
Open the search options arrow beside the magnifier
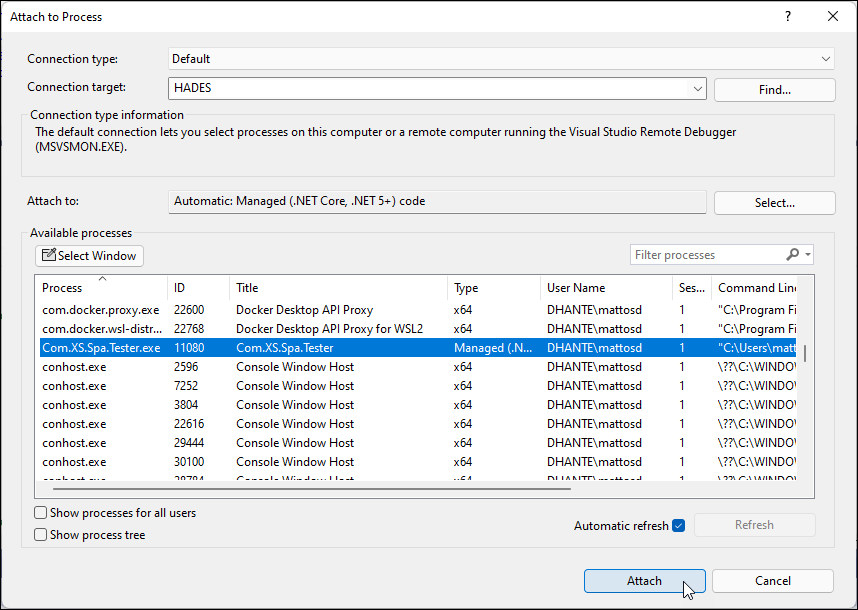[806, 254]
